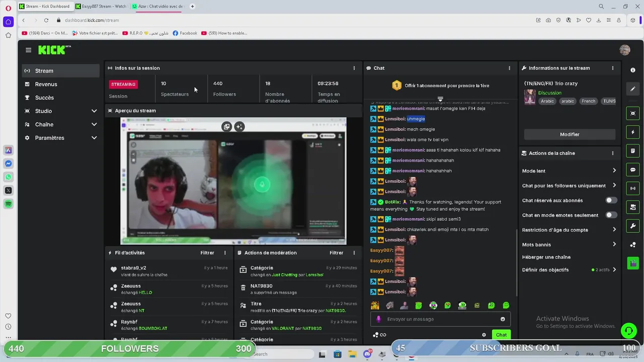Image resolution: width=644 pixels, height=362 pixels.
Task: Click the browser address bar URL
Action: click(92, 20)
